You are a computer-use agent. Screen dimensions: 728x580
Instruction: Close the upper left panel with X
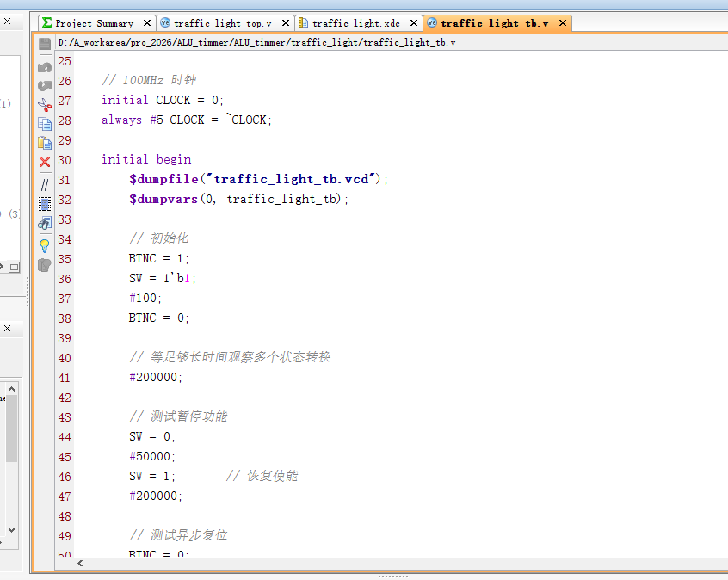point(8,22)
